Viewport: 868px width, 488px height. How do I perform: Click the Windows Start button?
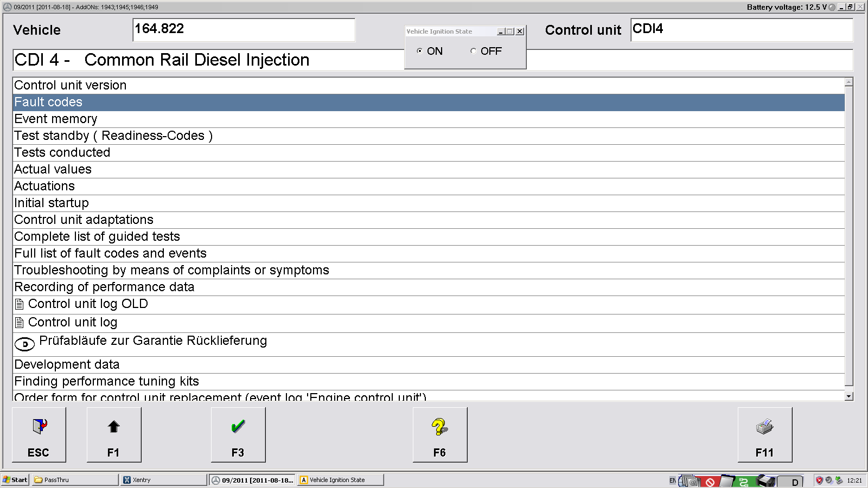(15, 480)
